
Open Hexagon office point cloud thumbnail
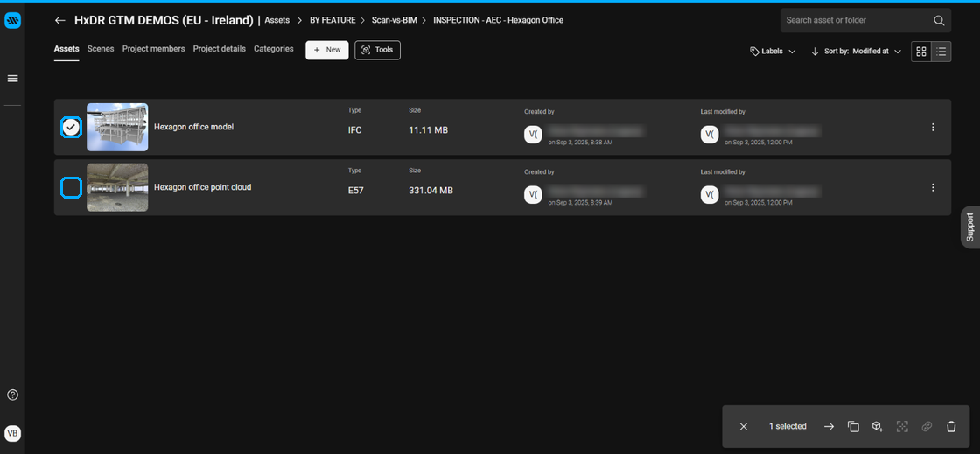117,187
